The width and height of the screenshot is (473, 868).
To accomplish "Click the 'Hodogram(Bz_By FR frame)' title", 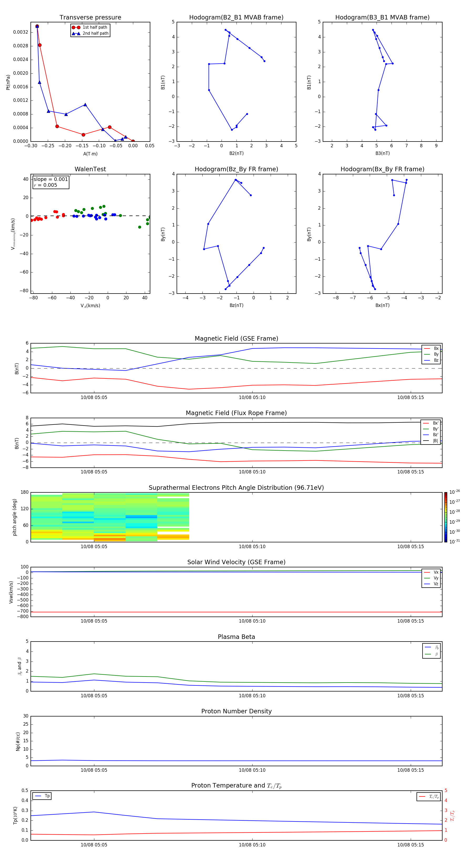I will click(x=236, y=169).
